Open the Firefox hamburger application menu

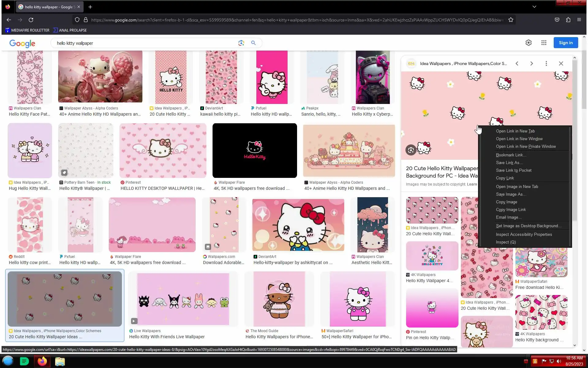click(579, 20)
